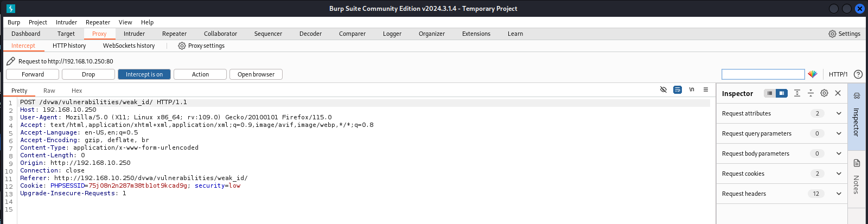Click the Open browser button

click(x=256, y=74)
